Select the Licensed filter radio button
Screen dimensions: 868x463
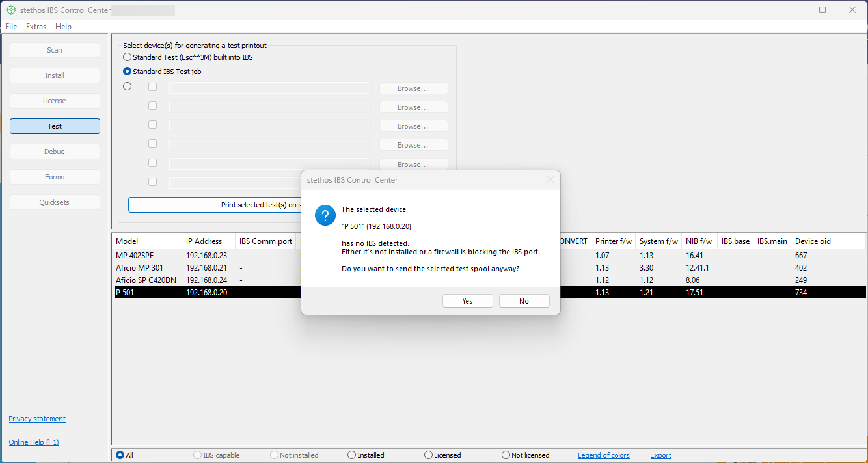428,455
